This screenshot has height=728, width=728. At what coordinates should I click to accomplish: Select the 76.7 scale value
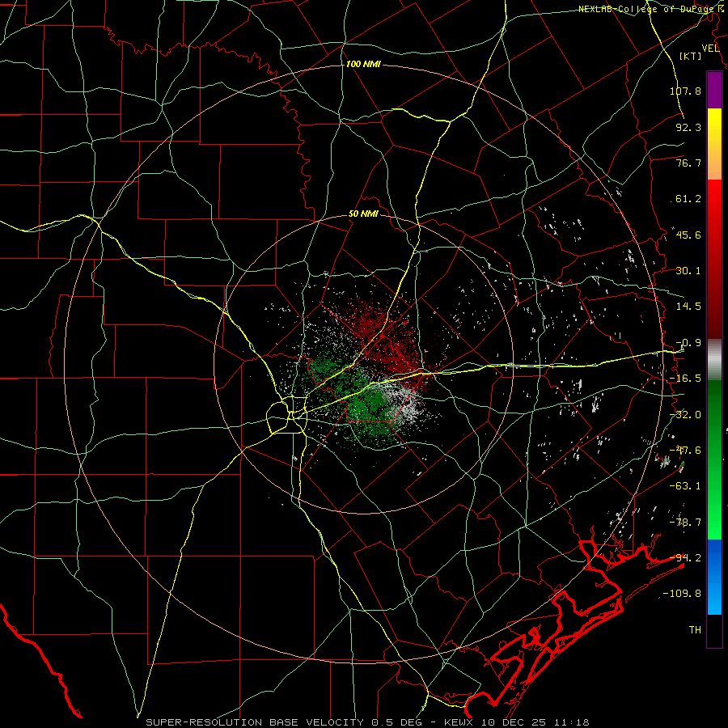(x=688, y=163)
